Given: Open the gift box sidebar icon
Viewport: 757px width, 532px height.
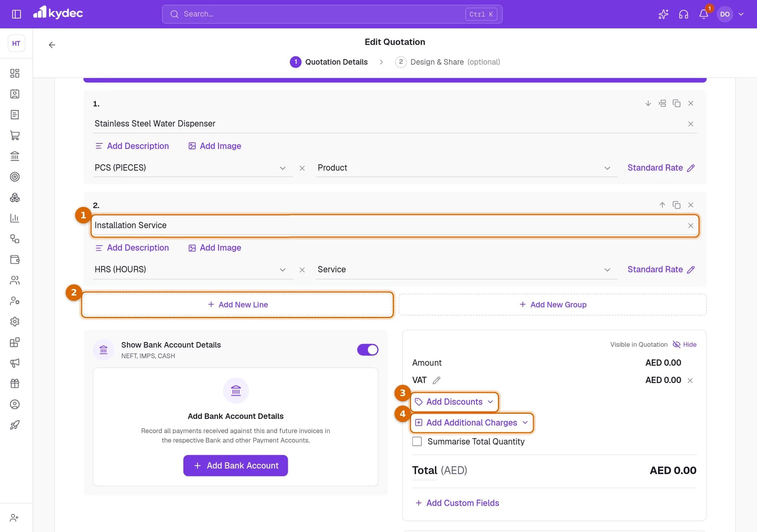Looking at the screenshot, I should pos(15,383).
